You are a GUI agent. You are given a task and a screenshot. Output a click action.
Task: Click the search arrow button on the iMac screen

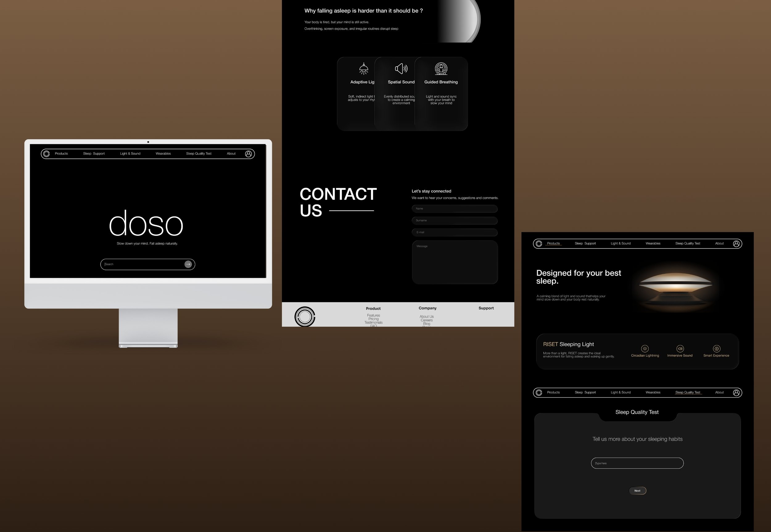tap(188, 264)
